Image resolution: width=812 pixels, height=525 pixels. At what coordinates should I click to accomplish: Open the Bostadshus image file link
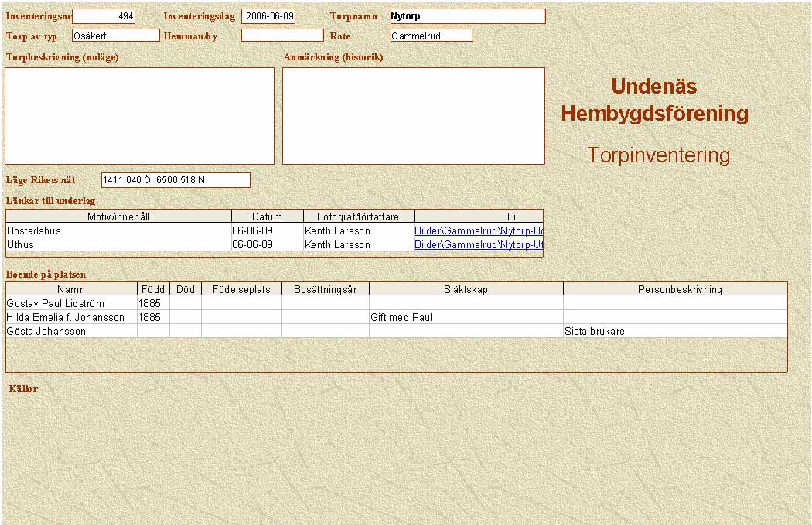pos(478,230)
